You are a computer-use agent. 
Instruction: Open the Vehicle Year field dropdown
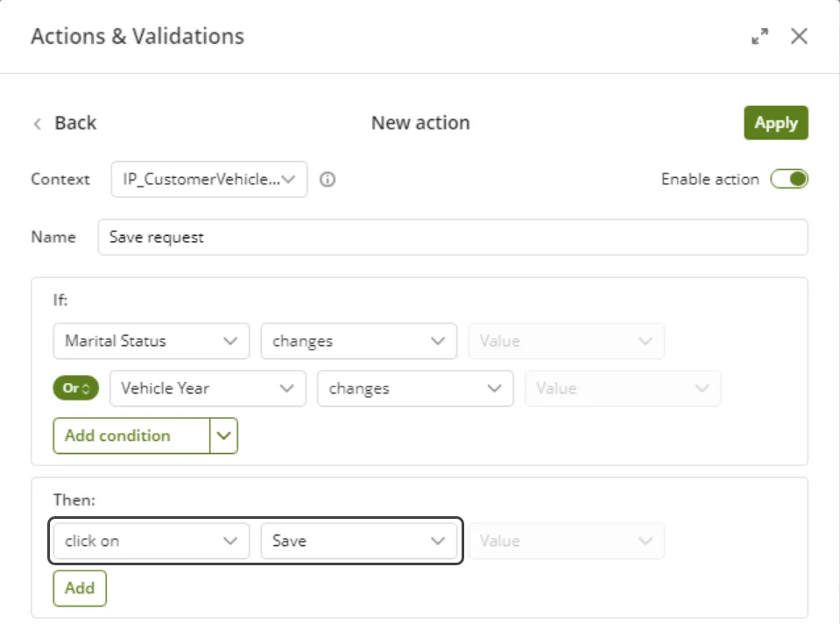[x=208, y=388]
